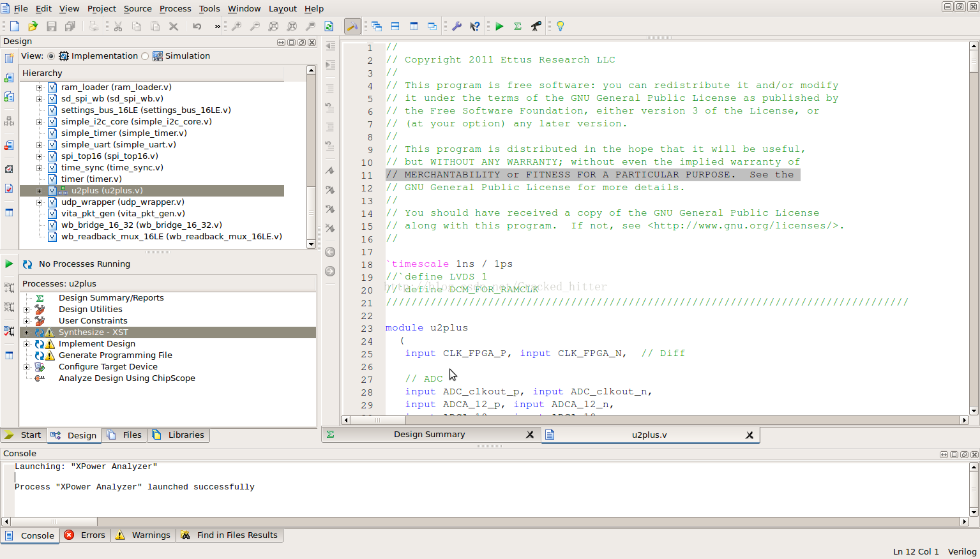Switch to the Libraries tab
The height and width of the screenshot is (559, 980).
click(179, 435)
